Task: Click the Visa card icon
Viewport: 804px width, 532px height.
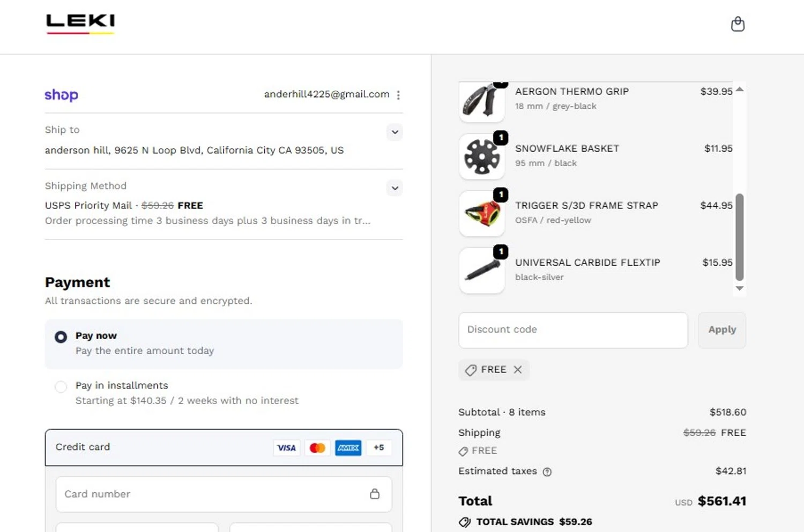Action: (286, 448)
